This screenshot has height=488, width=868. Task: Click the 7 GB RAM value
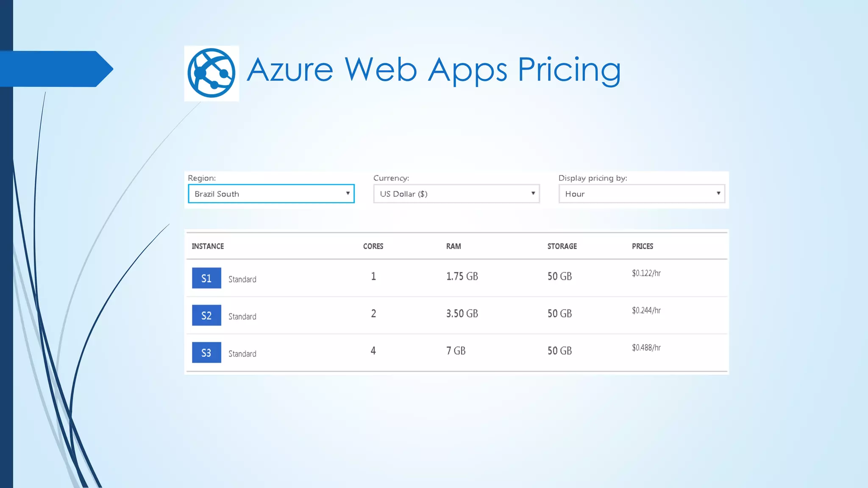click(456, 351)
